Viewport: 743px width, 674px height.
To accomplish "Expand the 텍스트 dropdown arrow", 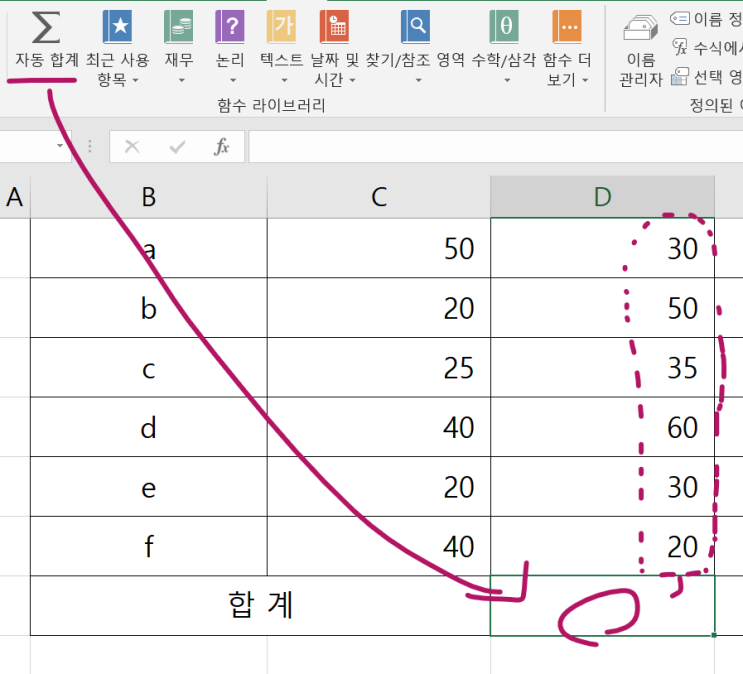I will pos(284,81).
